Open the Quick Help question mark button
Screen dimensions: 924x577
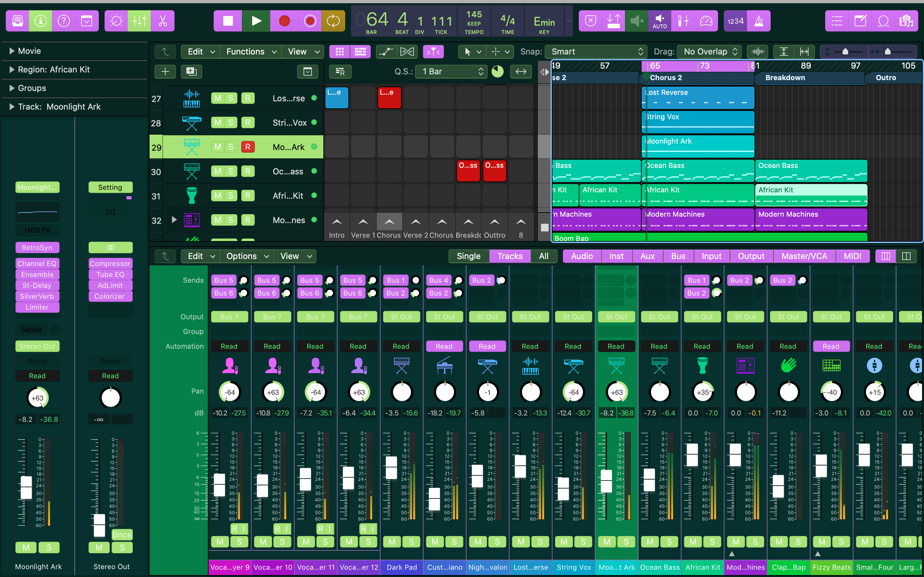[x=64, y=21]
